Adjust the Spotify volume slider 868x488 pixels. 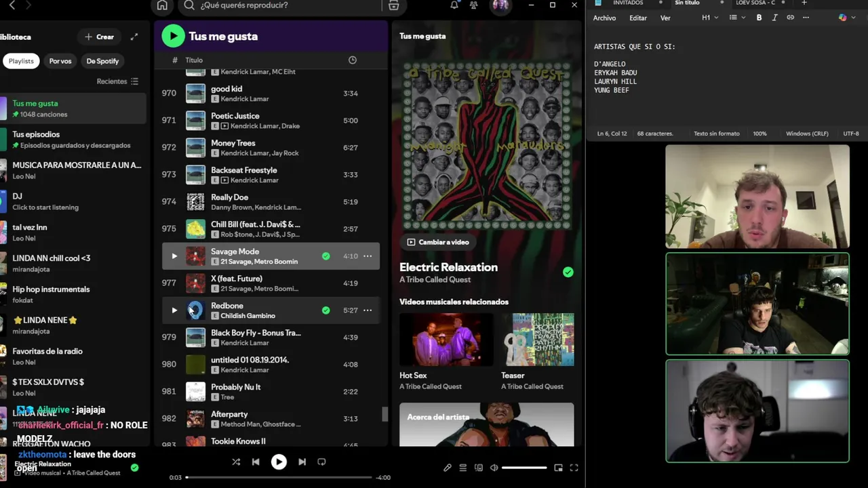(x=524, y=468)
